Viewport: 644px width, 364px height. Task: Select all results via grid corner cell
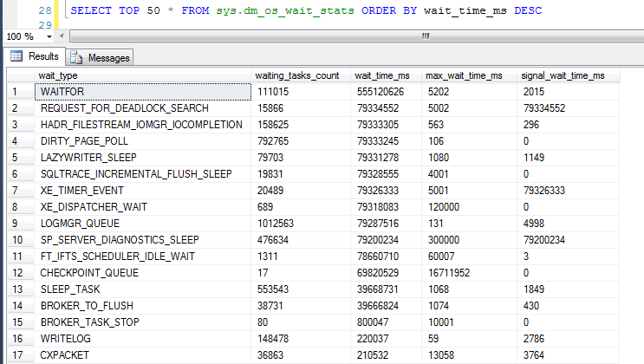16,76
